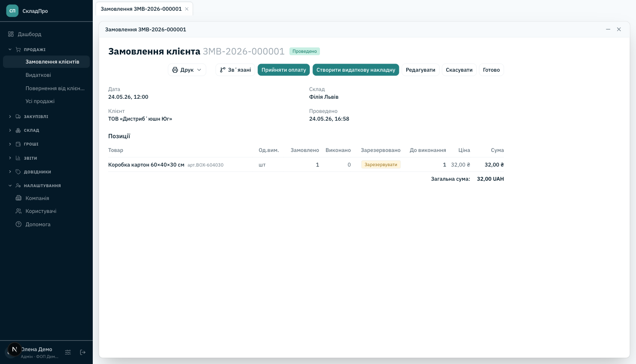Click the Проведено status badge

[304, 51]
